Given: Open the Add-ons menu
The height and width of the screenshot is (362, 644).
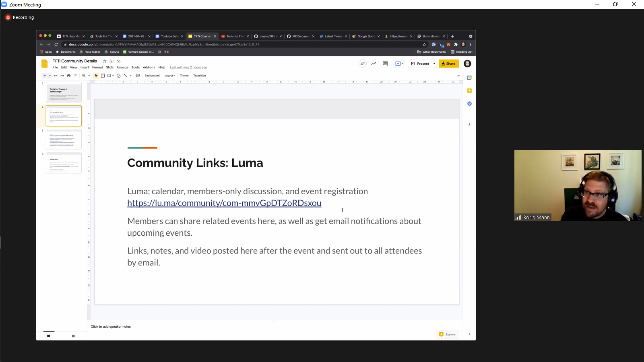Looking at the screenshot, I should [149, 68].
